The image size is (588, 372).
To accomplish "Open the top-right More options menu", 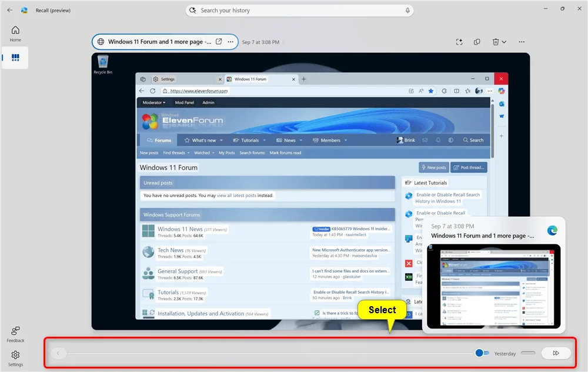I will click(x=522, y=42).
